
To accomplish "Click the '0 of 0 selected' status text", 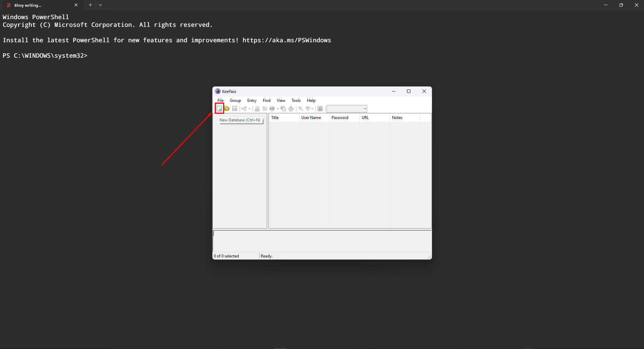I will click(x=226, y=256).
